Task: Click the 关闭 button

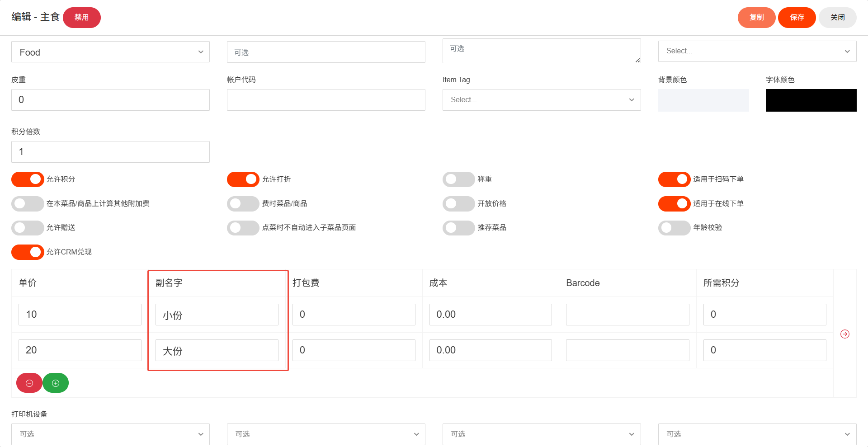Action: pyautogui.click(x=837, y=18)
